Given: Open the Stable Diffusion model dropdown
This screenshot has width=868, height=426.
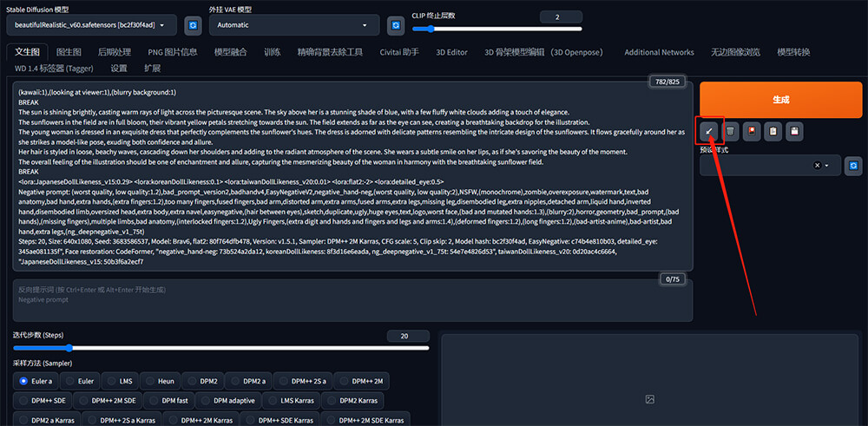Looking at the screenshot, I should (x=95, y=25).
